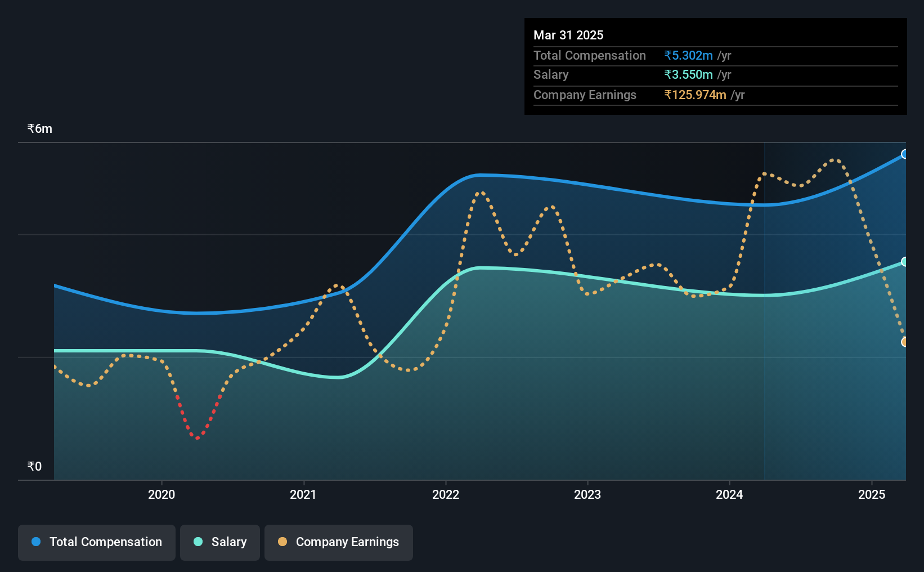Click the 2022 x-axis label
The height and width of the screenshot is (572, 924).
click(x=446, y=495)
